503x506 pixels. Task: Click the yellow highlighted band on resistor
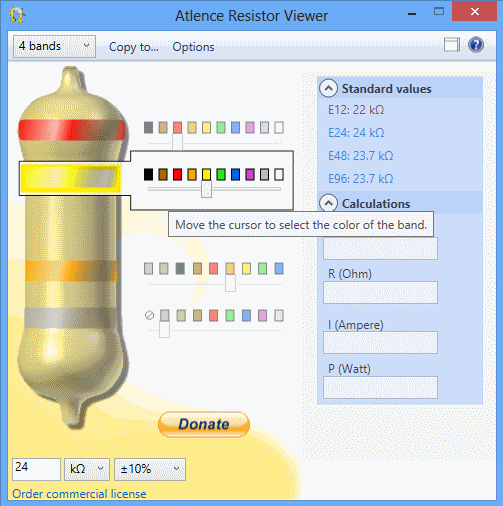tap(70, 178)
